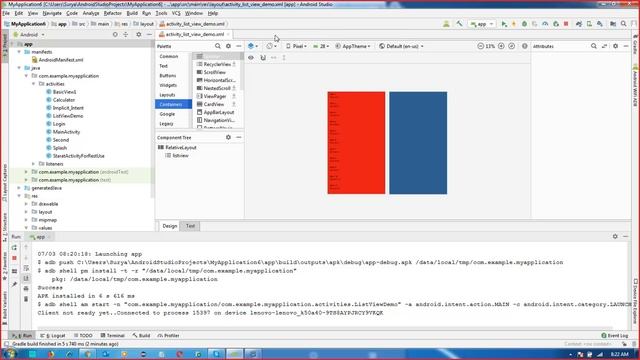
Task: Open TODO tool window
Action: (83, 336)
